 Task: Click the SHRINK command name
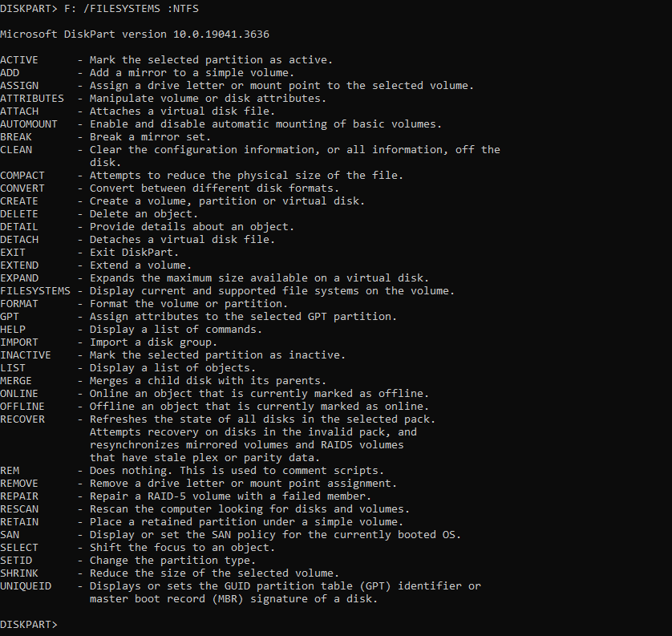click(x=19, y=573)
